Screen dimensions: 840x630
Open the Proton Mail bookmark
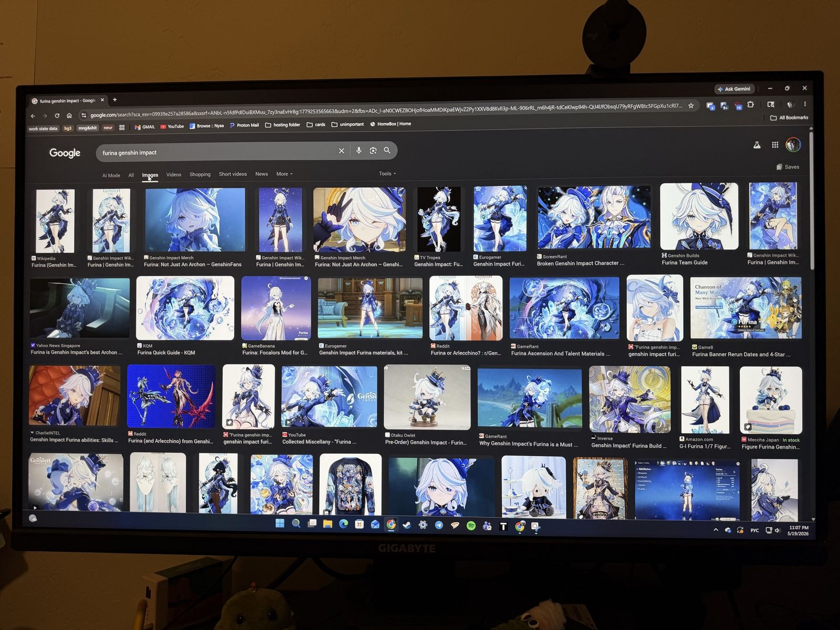pos(244,125)
